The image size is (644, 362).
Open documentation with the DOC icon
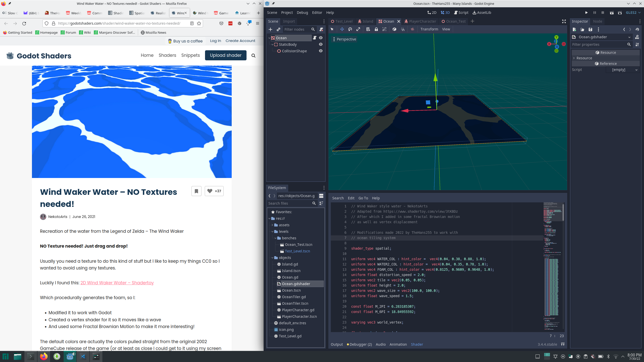point(637,37)
